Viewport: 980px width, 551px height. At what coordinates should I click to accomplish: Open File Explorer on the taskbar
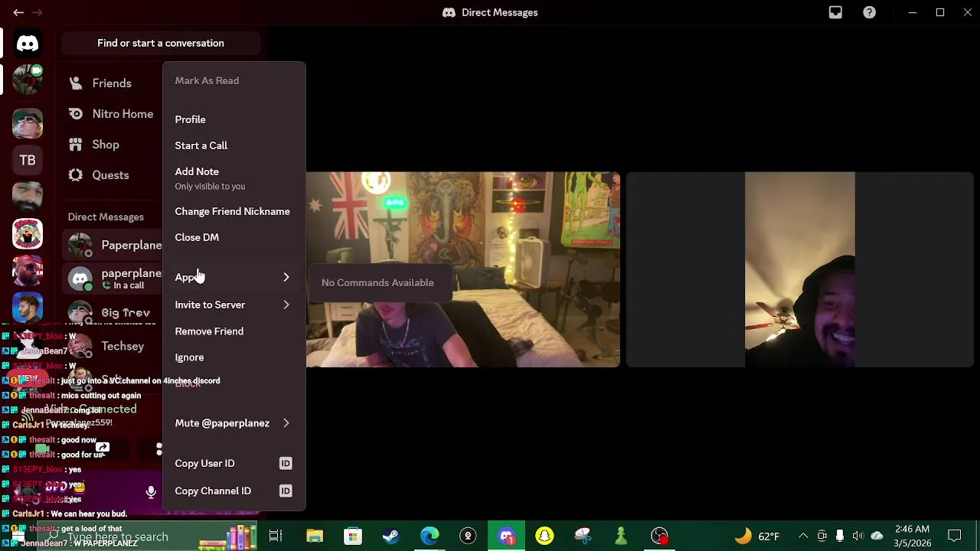pos(315,536)
